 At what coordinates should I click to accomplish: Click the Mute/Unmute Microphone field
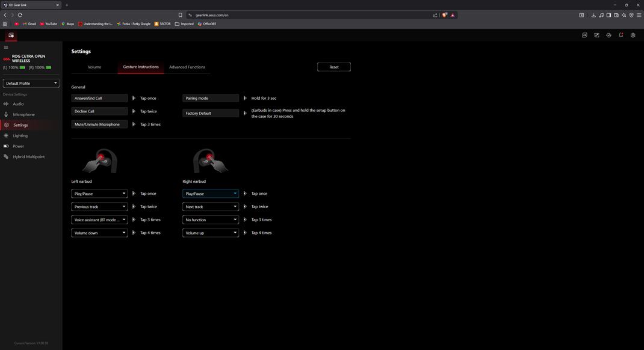(x=99, y=124)
